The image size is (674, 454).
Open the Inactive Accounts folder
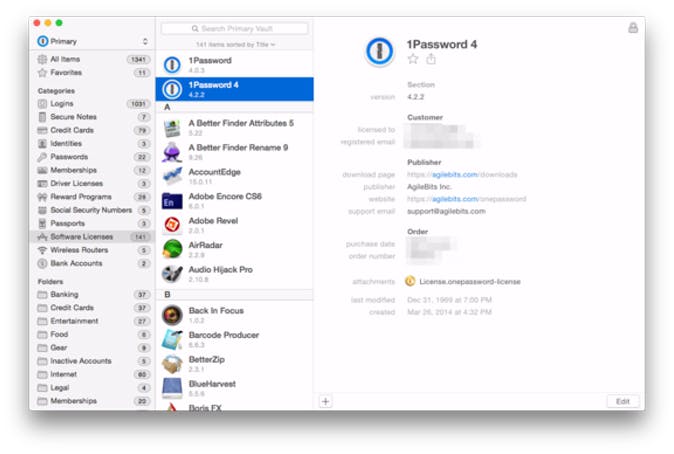92,361
